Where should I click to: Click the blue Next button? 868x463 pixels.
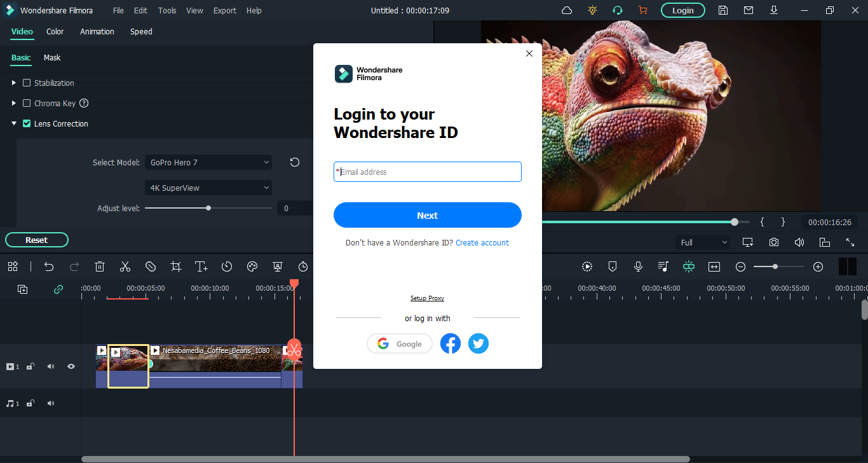427,216
